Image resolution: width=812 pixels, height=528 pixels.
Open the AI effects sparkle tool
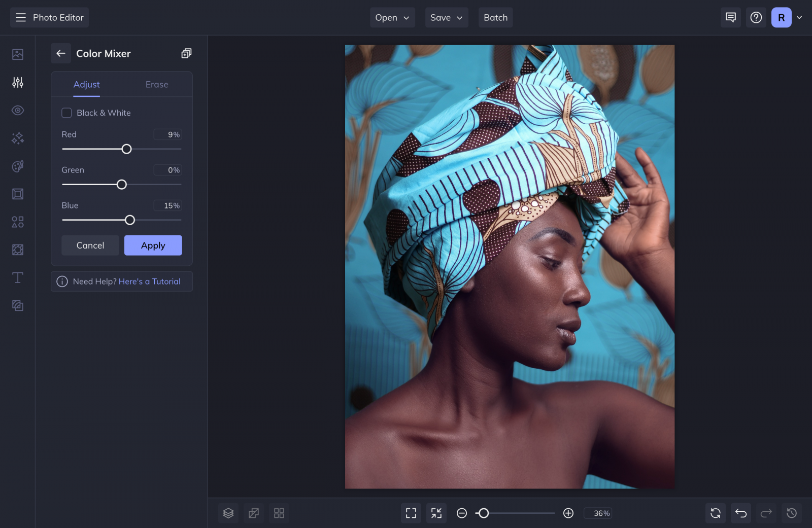pyautogui.click(x=18, y=138)
